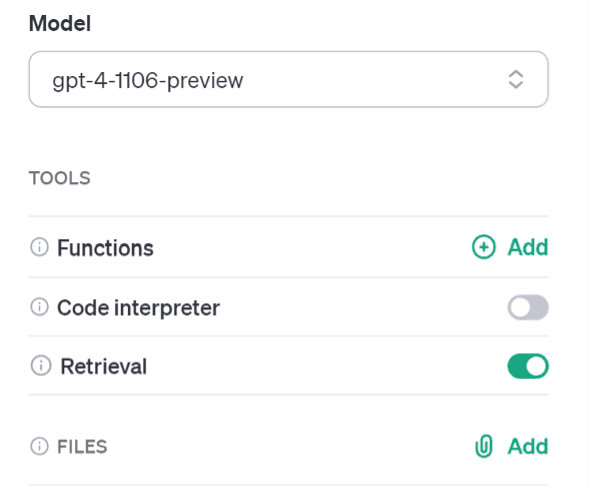This screenshot has height=493, width=592.
Task: Select the Functions row label
Action: point(105,248)
